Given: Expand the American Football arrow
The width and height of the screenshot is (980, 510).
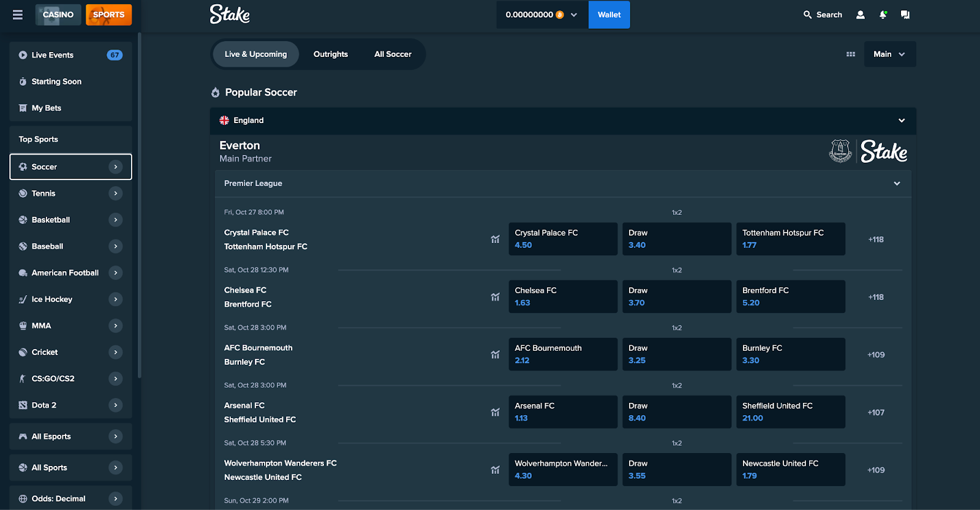Looking at the screenshot, I should click(116, 272).
